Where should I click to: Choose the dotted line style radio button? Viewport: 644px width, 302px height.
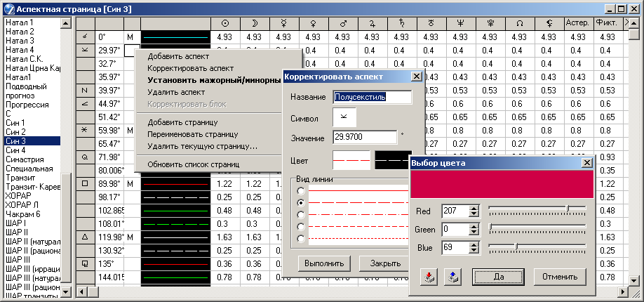click(x=302, y=238)
